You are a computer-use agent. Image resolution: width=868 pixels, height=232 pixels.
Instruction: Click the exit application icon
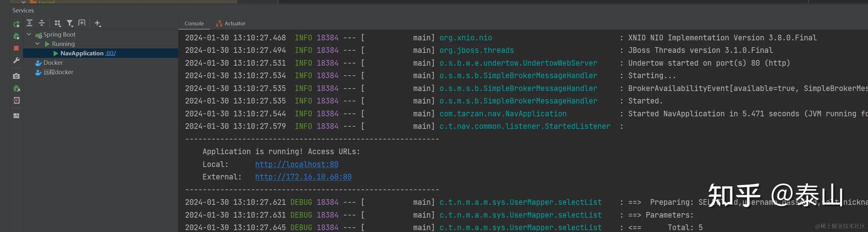click(x=16, y=101)
